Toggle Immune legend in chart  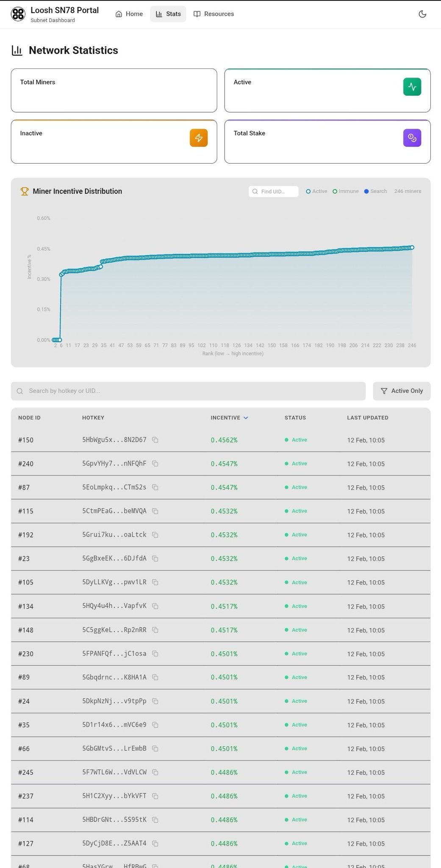pos(346,192)
